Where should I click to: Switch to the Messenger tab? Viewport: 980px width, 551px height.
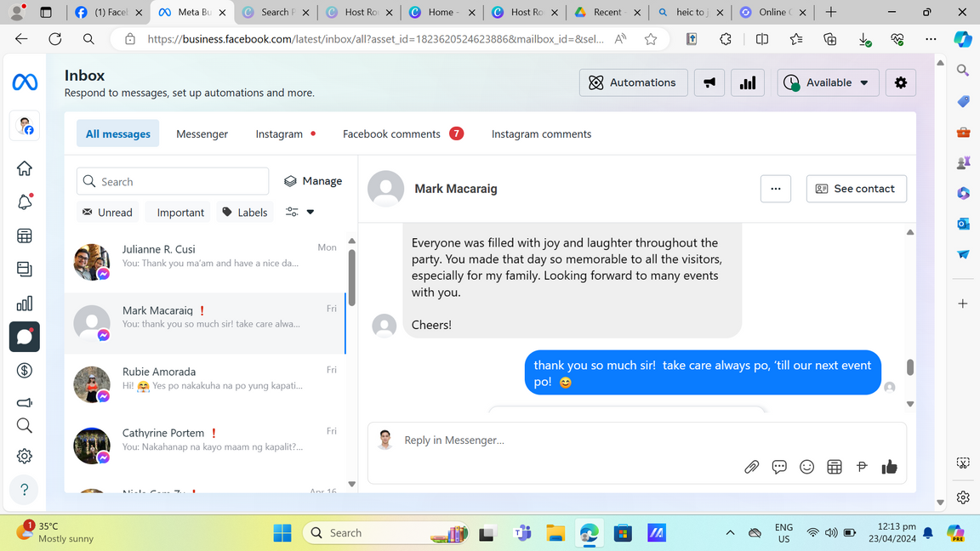point(202,134)
